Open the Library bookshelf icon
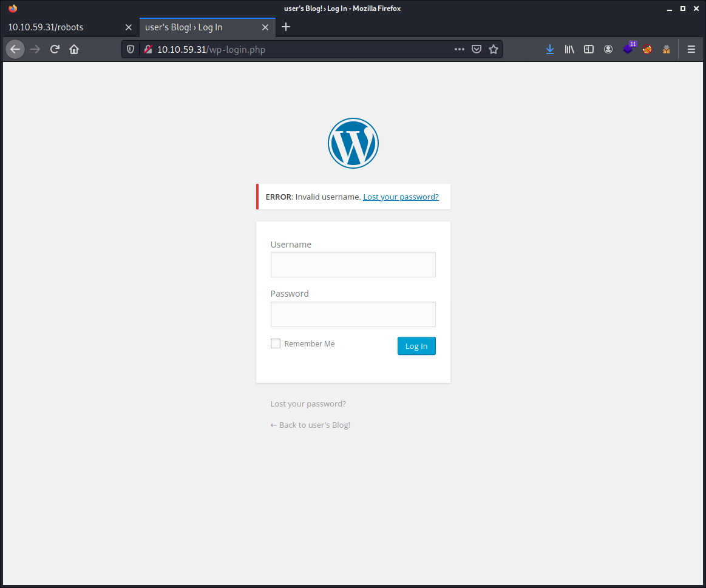Viewport: 706px width, 588px height. 569,50
